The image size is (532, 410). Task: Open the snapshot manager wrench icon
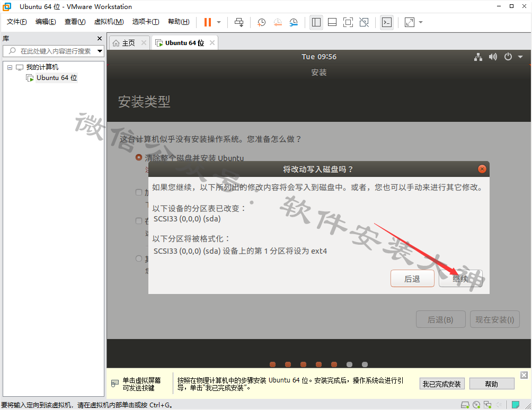pyautogui.click(x=294, y=22)
